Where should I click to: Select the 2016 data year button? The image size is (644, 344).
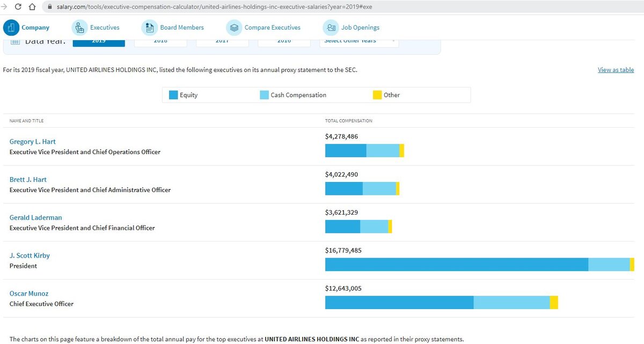284,43
